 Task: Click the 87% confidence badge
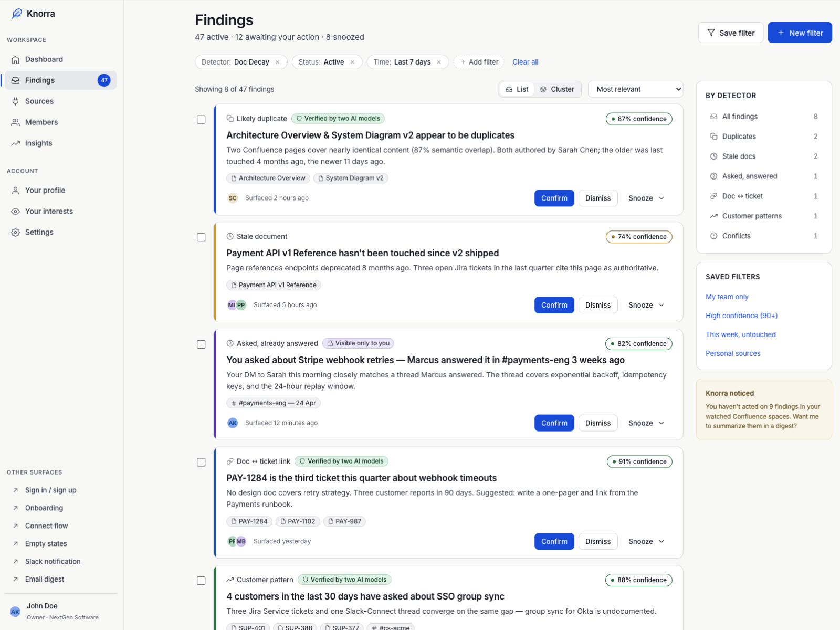pyautogui.click(x=639, y=119)
